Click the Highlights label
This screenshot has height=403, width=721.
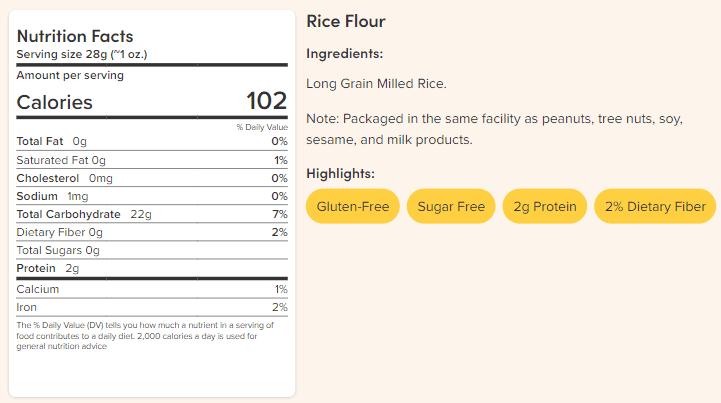point(340,173)
